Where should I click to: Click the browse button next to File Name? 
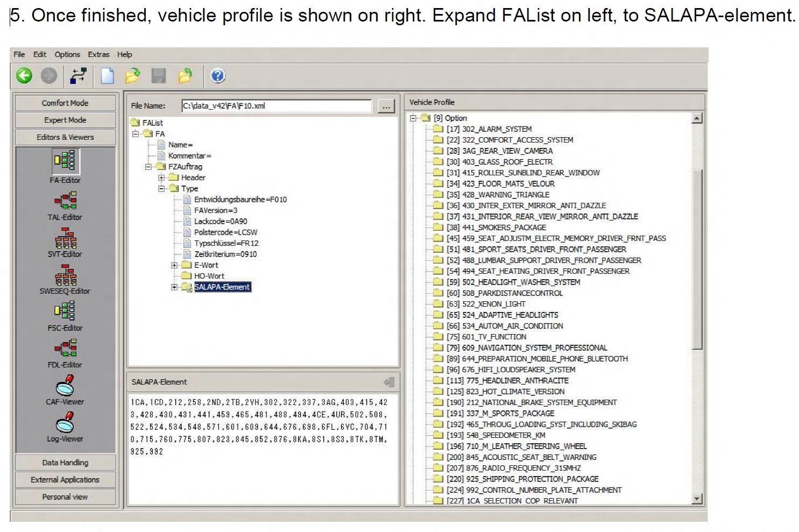point(386,106)
